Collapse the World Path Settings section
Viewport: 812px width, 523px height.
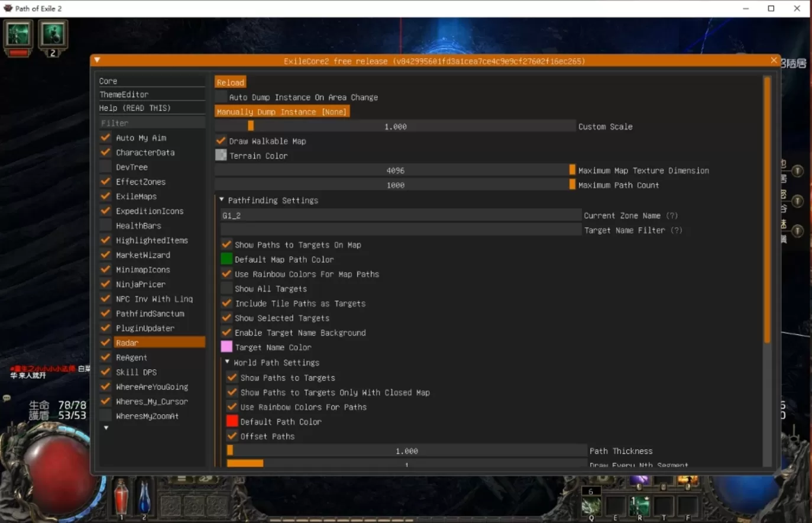pyautogui.click(x=227, y=362)
